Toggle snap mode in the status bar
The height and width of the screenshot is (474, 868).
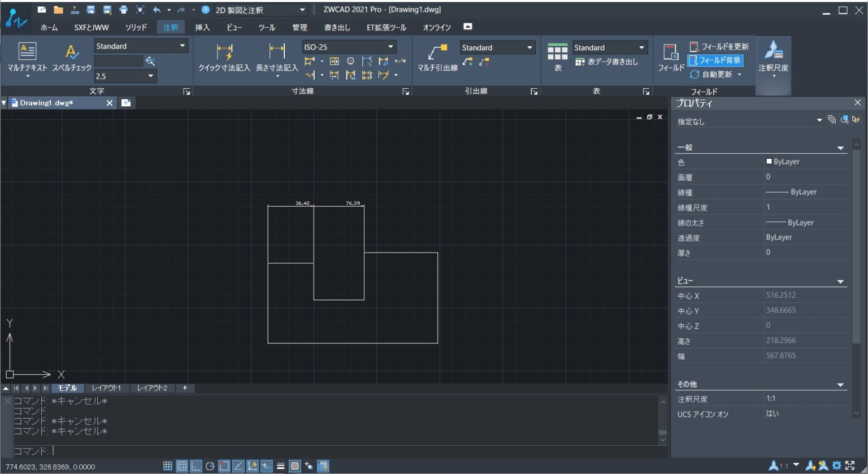[168, 466]
